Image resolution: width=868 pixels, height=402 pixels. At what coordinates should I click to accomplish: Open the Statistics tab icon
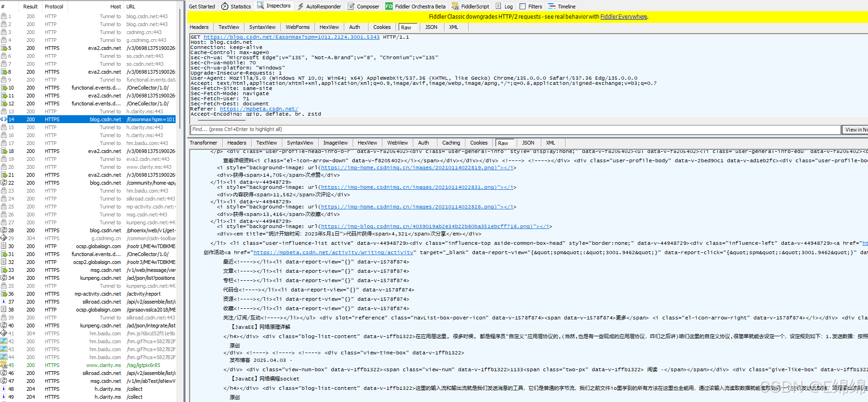tap(225, 6)
